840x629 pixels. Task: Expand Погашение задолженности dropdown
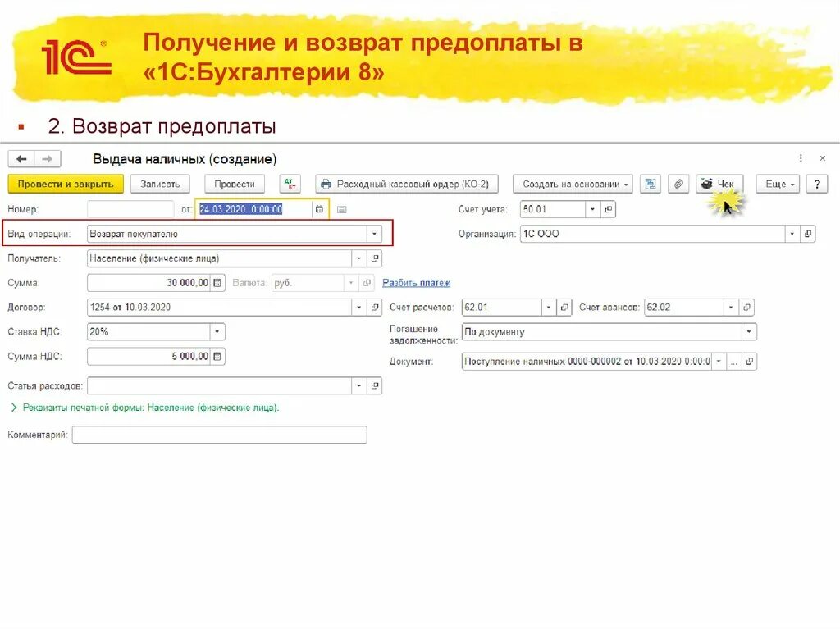(749, 332)
